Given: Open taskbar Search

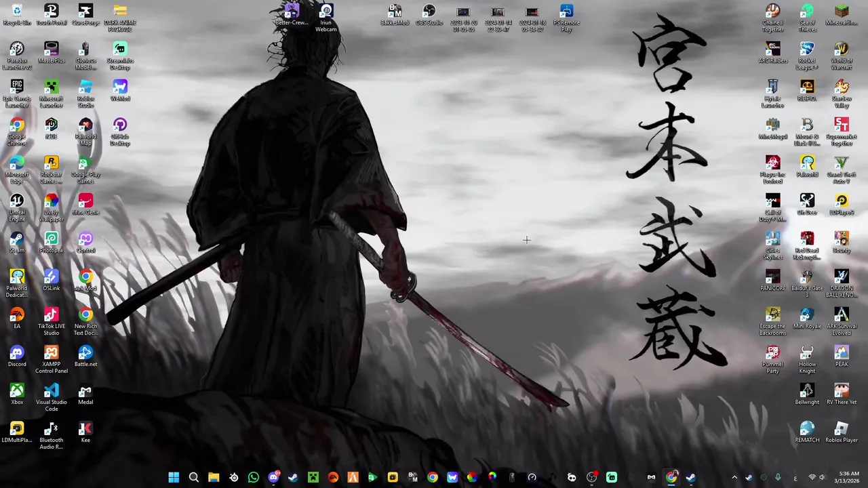Looking at the screenshot, I should (193, 477).
